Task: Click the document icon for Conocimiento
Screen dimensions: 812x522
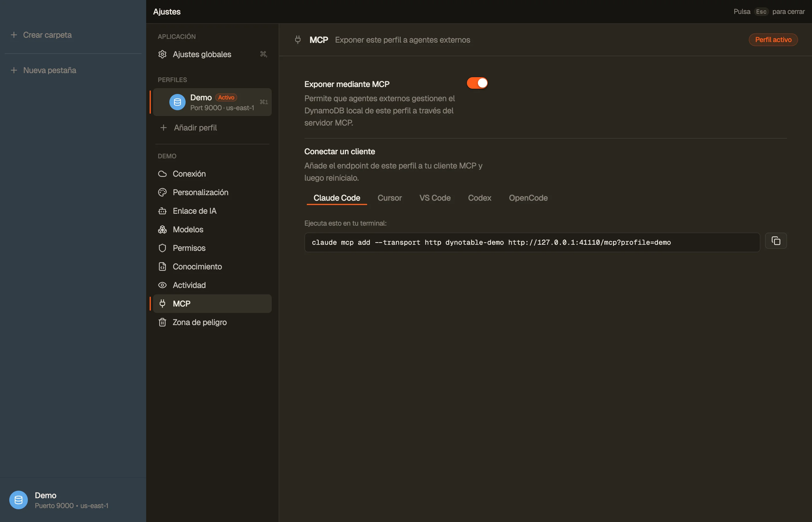Action: [x=162, y=267]
